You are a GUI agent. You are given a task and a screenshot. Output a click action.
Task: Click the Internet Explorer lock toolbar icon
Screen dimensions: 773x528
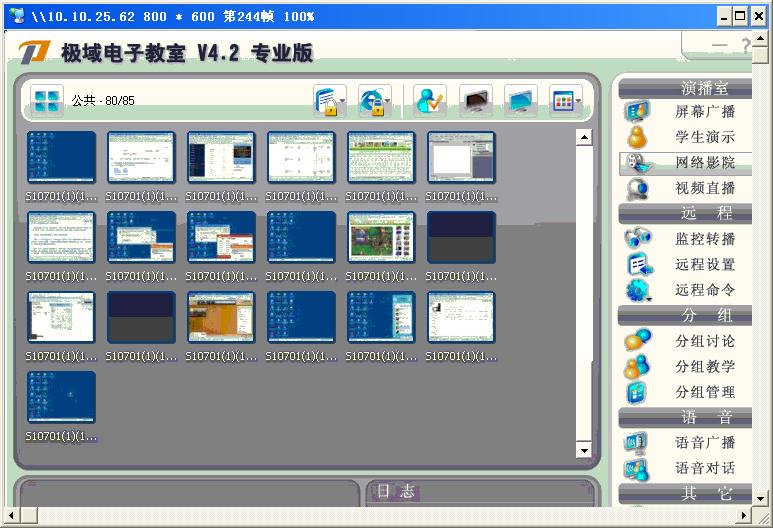click(x=372, y=101)
